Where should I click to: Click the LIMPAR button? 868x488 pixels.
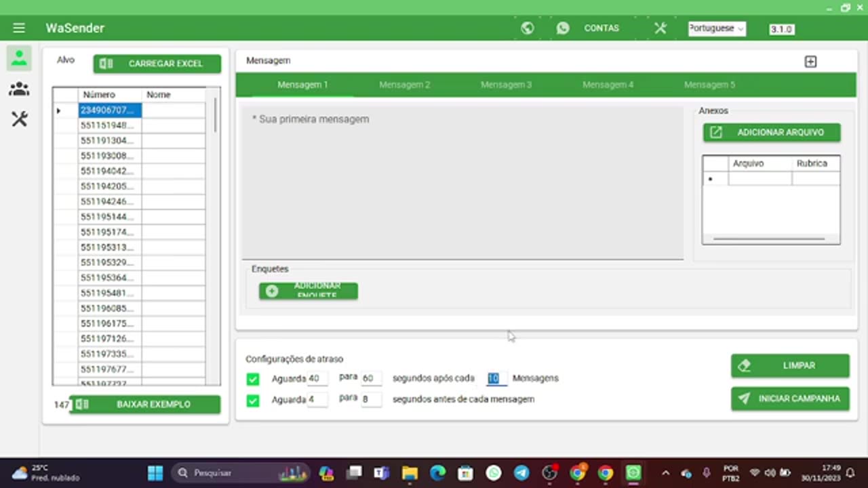[790, 365]
